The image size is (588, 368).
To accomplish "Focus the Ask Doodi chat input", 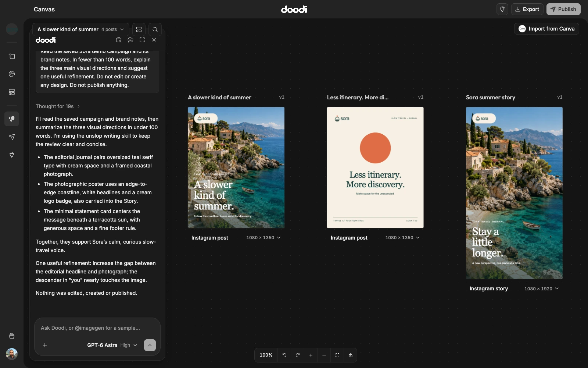I will coord(97,328).
